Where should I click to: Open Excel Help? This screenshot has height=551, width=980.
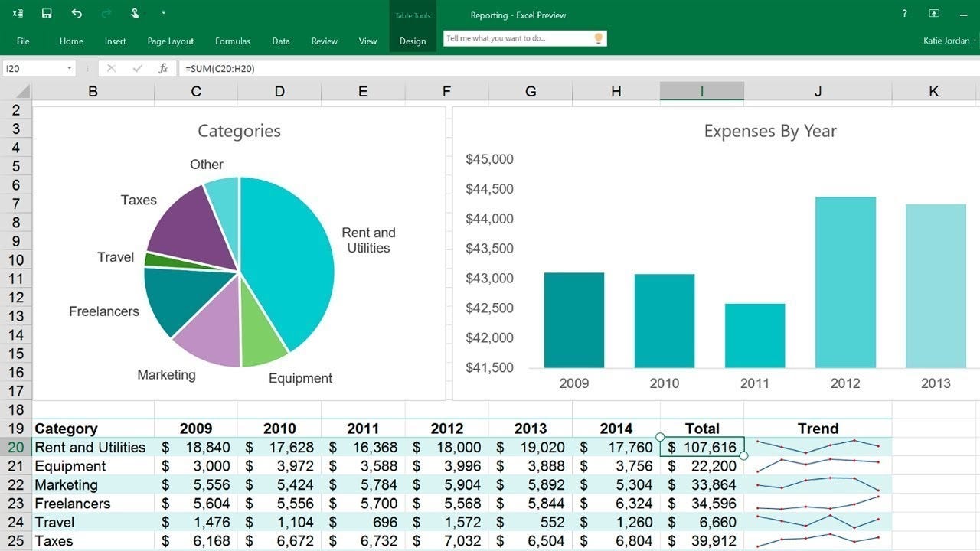click(x=903, y=13)
